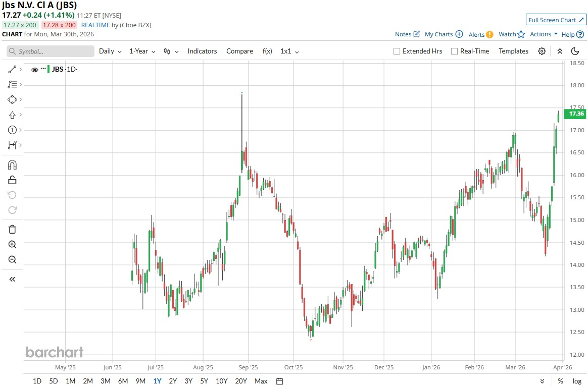Undo the last chart action
Image resolution: width=588 pixels, height=386 pixels.
click(x=12, y=195)
